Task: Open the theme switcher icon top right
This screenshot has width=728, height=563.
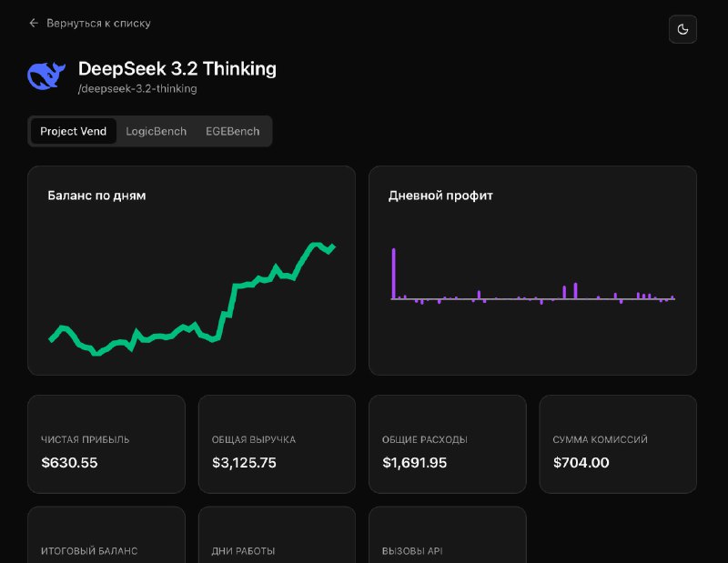Action: (682, 29)
